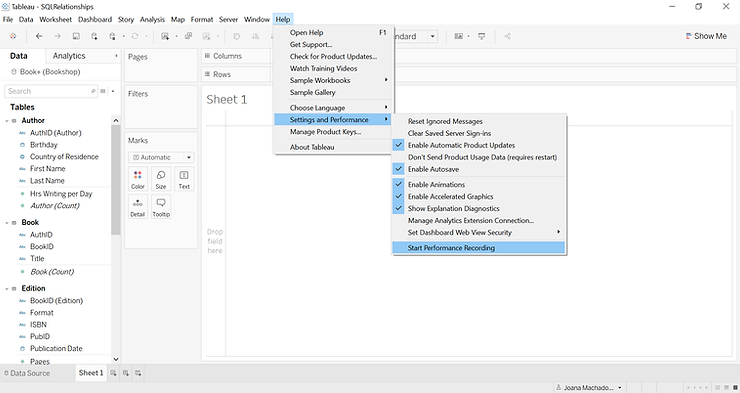Click the New Worksheet toolbar icon
Viewport: 740px width, 393px height.
pos(165,36)
